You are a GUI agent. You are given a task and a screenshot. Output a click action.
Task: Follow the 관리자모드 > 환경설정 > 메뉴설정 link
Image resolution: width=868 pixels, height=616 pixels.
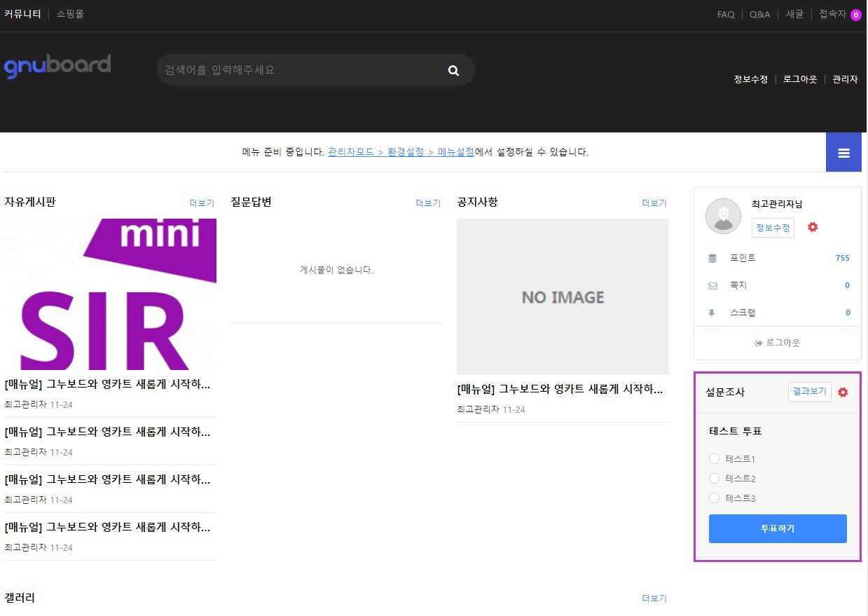[x=401, y=152]
